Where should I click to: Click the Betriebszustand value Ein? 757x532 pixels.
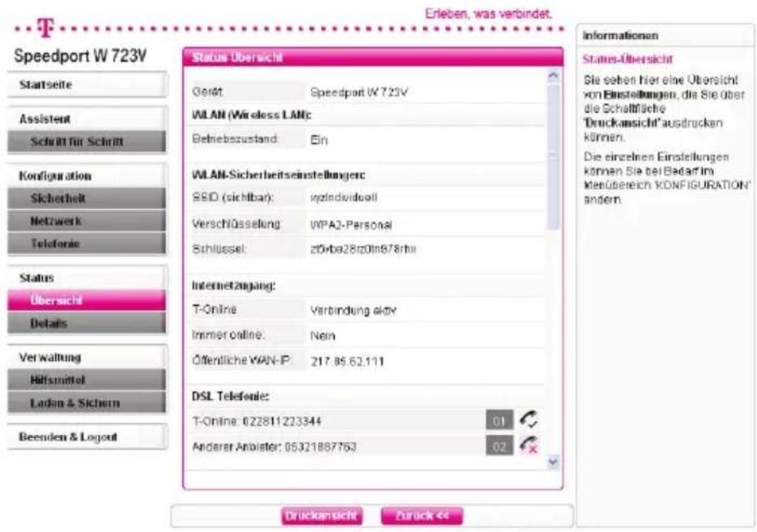point(319,140)
